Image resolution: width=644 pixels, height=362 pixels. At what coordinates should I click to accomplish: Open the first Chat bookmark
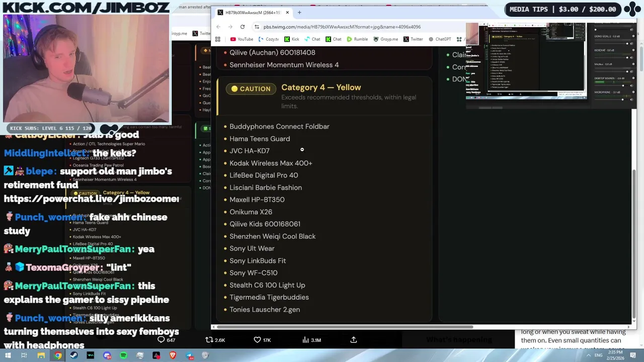(312, 39)
